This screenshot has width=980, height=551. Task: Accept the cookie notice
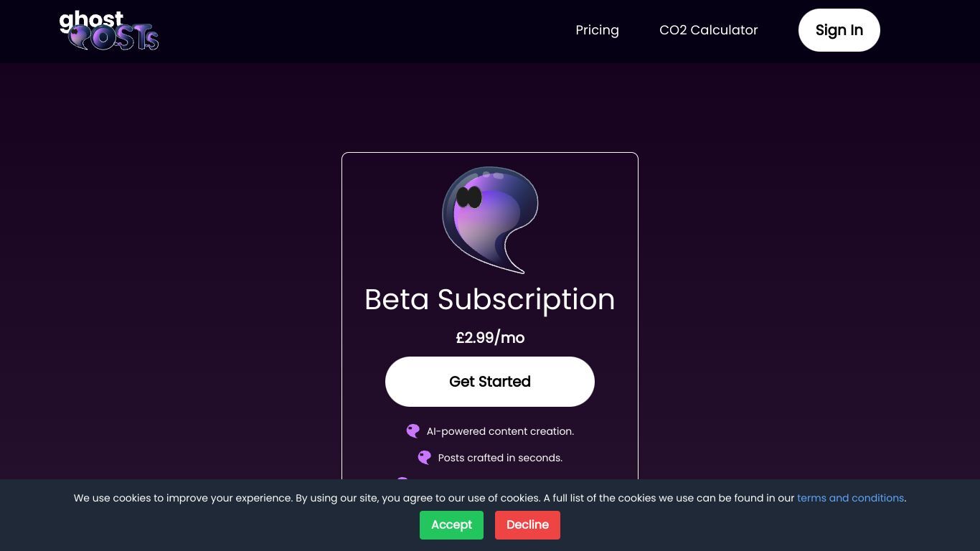tap(451, 524)
